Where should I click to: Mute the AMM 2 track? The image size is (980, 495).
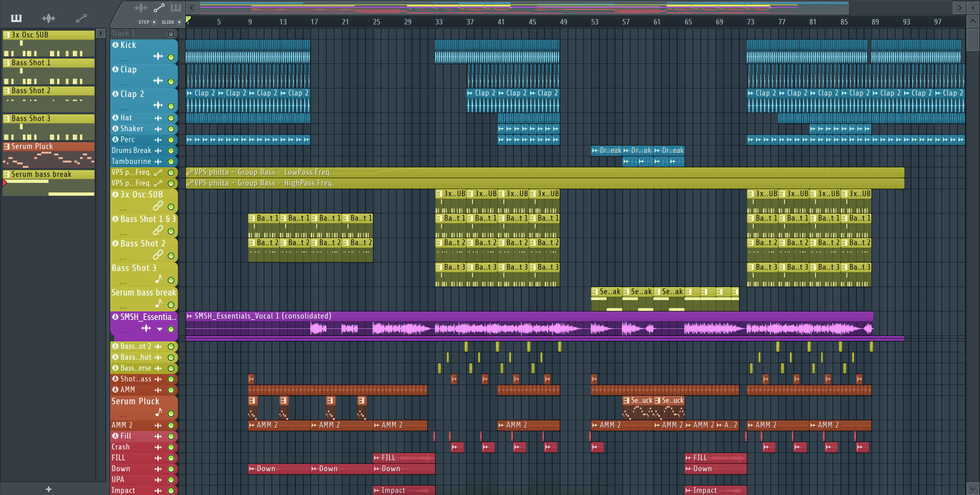[171, 425]
